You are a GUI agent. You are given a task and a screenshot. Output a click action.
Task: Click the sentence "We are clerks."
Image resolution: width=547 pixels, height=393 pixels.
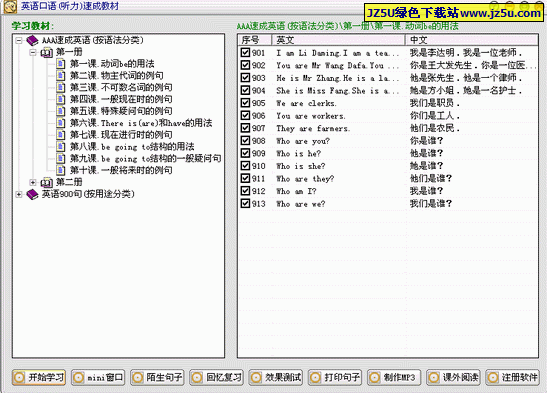pos(306,103)
